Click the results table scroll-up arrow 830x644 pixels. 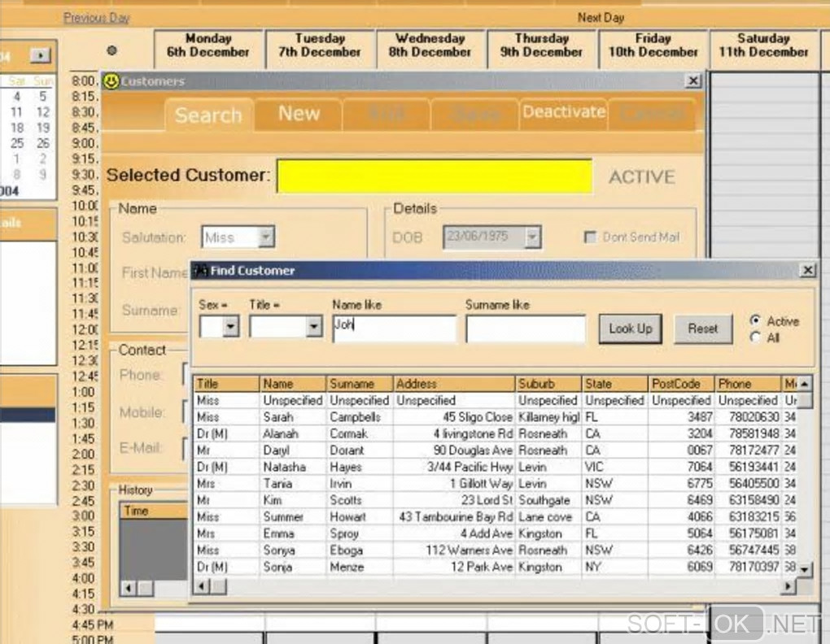tap(805, 384)
